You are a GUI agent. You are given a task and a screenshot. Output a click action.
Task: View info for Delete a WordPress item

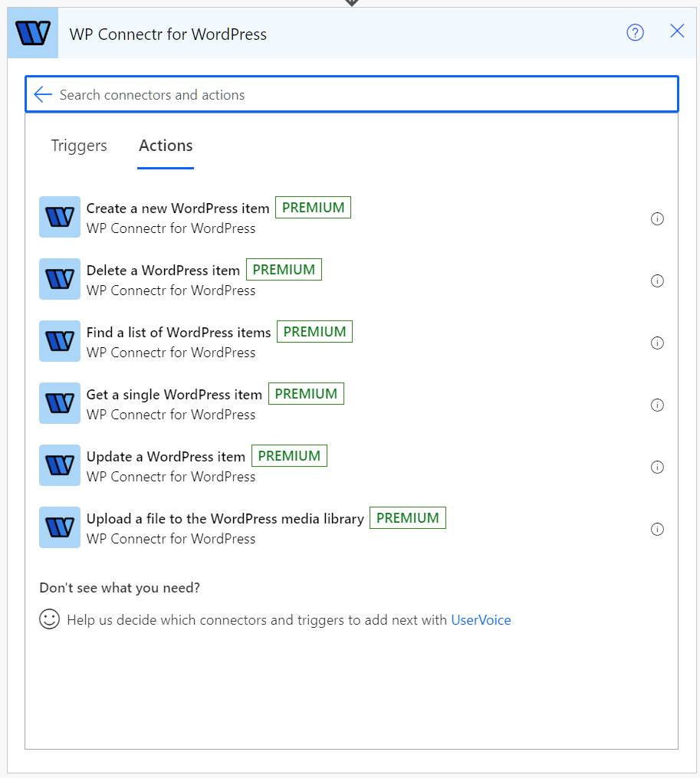point(657,281)
